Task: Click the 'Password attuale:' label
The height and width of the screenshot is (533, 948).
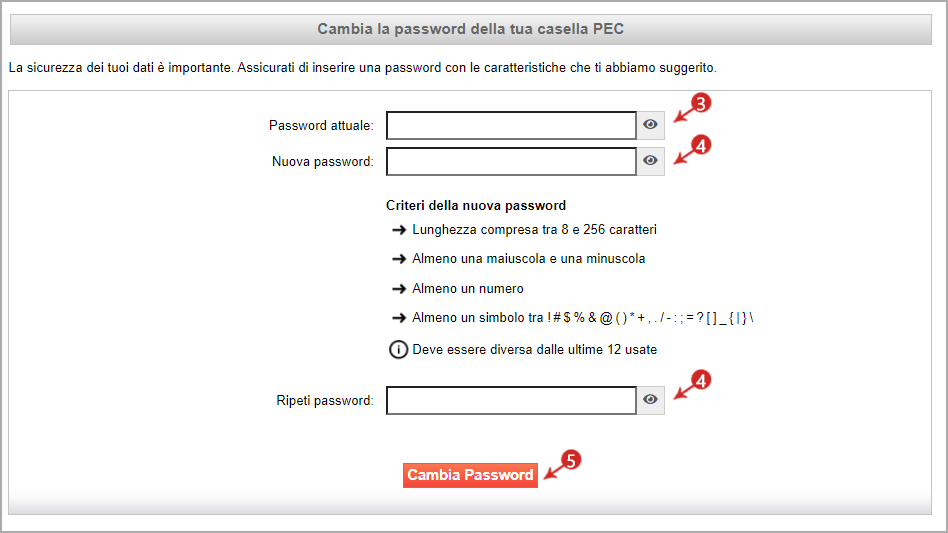Action: pos(321,126)
